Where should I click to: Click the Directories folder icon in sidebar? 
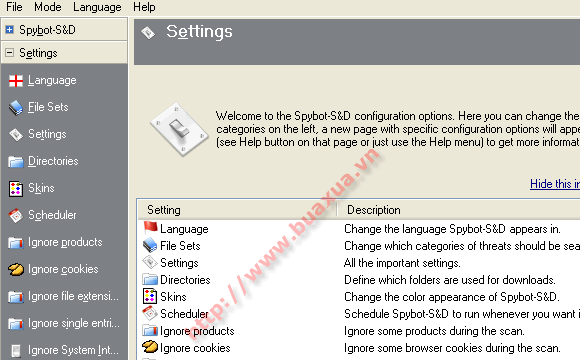point(16,161)
